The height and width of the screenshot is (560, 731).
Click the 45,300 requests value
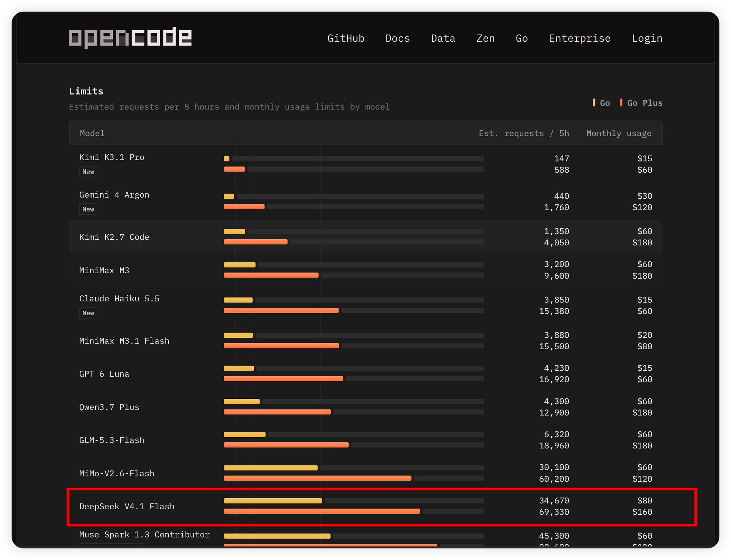(x=554, y=536)
